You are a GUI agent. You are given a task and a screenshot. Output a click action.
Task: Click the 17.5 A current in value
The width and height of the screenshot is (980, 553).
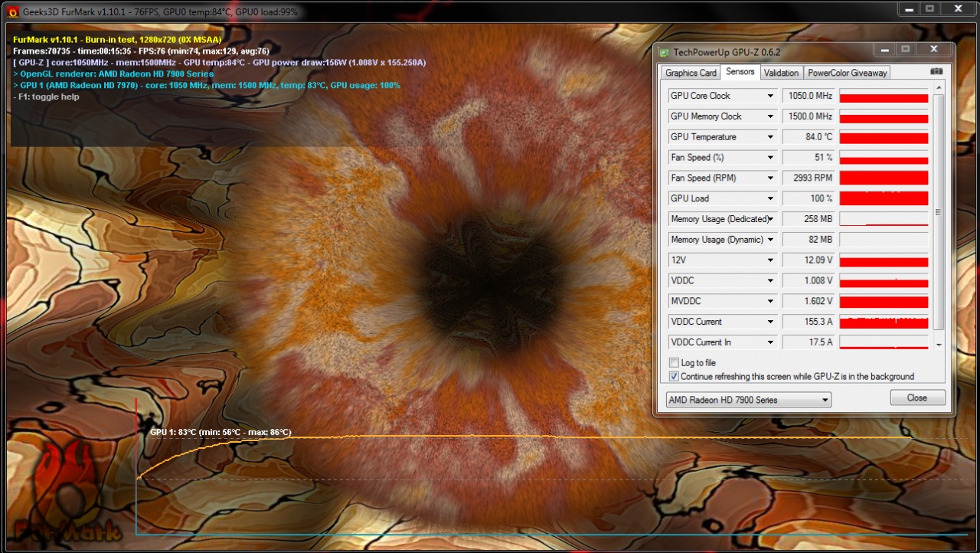pyautogui.click(x=808, y=342)
